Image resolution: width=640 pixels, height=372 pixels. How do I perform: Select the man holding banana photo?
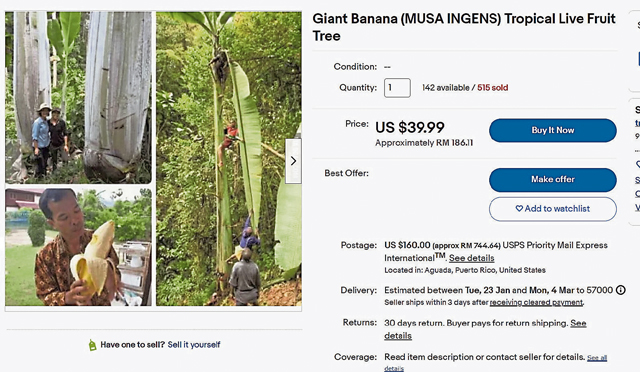78,247
